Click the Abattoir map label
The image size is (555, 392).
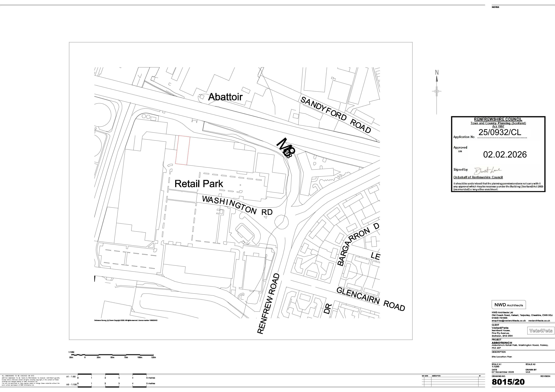point(225,97)
